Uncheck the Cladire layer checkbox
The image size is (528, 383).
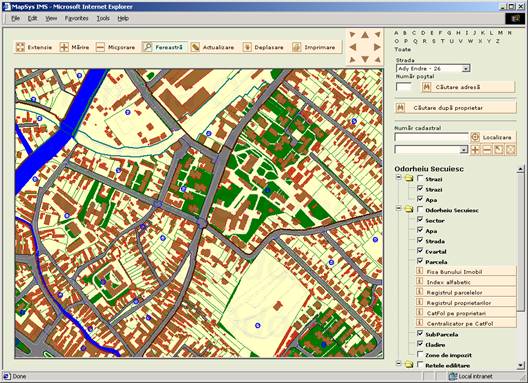coord(420,344)
